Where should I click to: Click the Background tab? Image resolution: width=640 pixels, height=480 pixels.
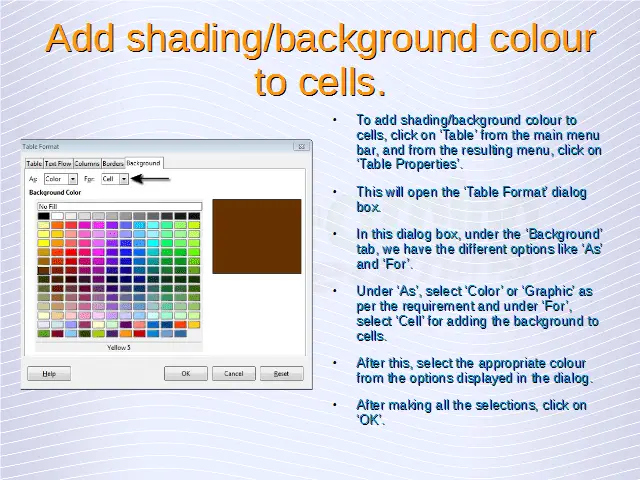point(143,163)
